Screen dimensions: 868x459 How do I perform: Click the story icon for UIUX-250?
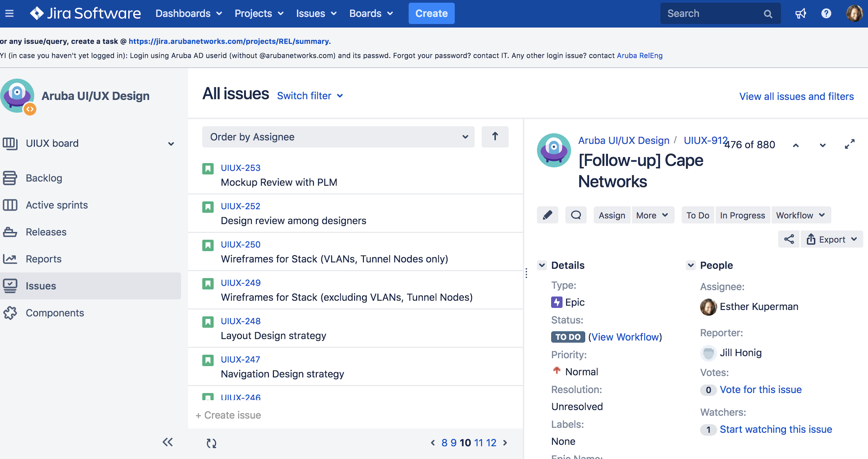[208, 245]
